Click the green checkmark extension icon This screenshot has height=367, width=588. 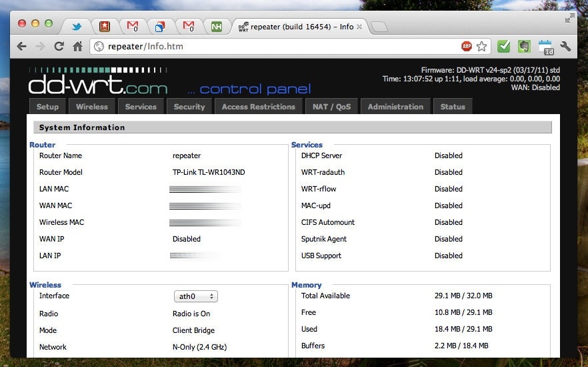pos(503,47)
